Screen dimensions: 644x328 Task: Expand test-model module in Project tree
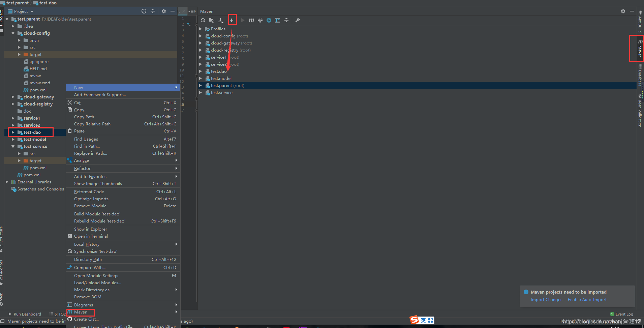13,140
